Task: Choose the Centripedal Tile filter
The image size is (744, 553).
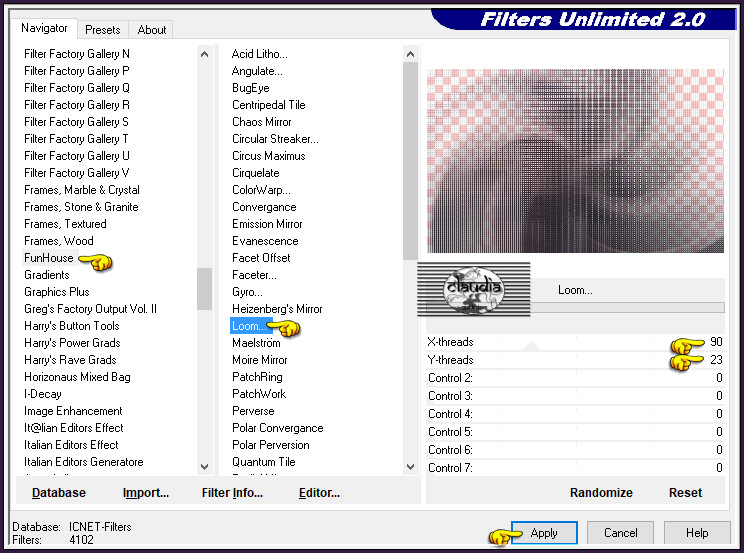Action: pyautogui.click(x=269, y=105)
